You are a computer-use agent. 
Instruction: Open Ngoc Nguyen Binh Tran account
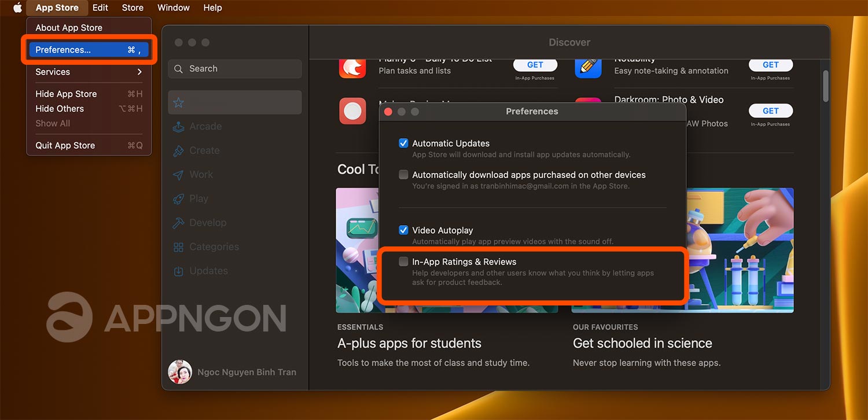tap(247, 373)
